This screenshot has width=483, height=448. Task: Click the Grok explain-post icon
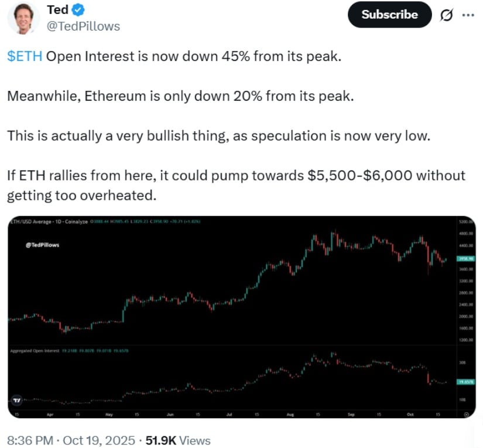pos(446,15)
